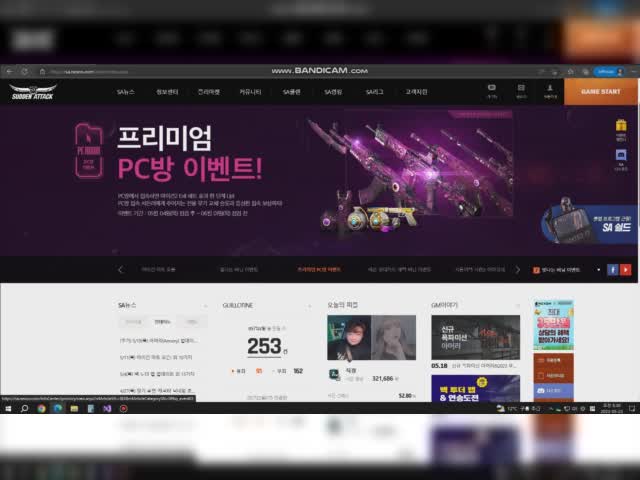This screenshot has width=640, height=480.
Task: Click the premium PC방 event banner
Action: point(294,180)
